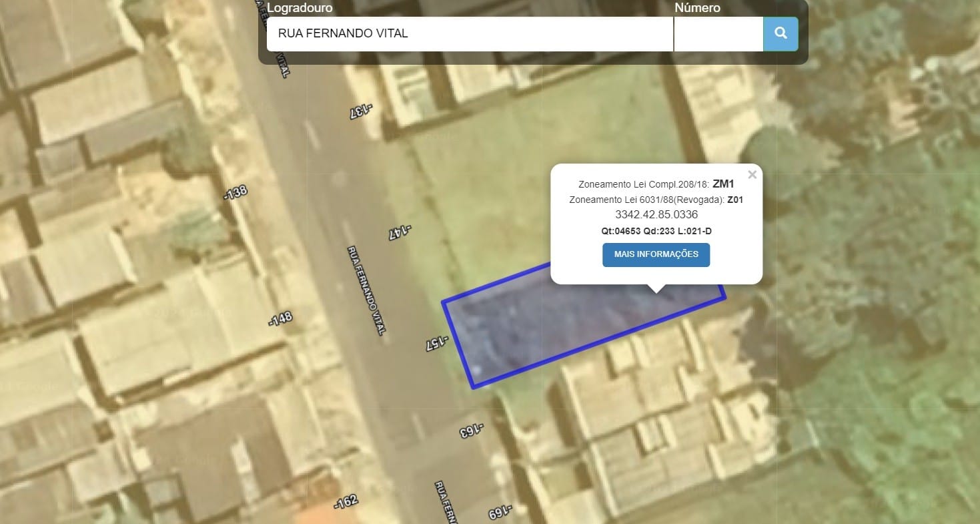
Task: Click cadastral code 3342.42.85.0336
Action: (656, 214)
